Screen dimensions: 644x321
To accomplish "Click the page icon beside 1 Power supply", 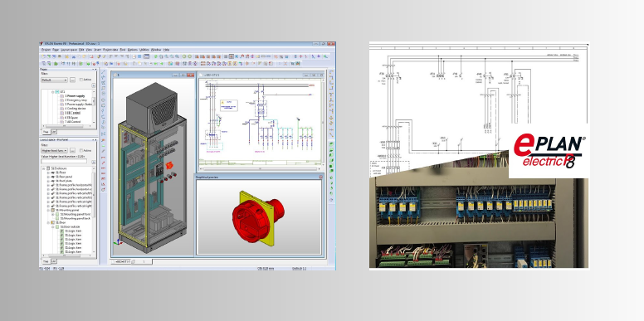I will 62,96.
